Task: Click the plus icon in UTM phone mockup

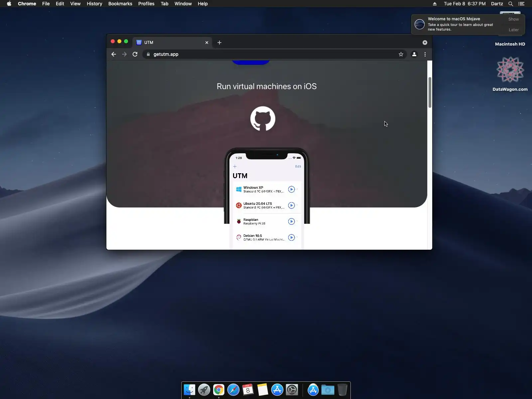Action: (x=235, y=167)
